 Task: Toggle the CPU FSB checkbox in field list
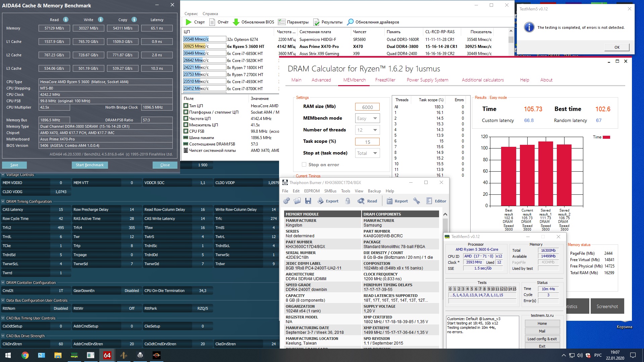[x=185, y=131]
